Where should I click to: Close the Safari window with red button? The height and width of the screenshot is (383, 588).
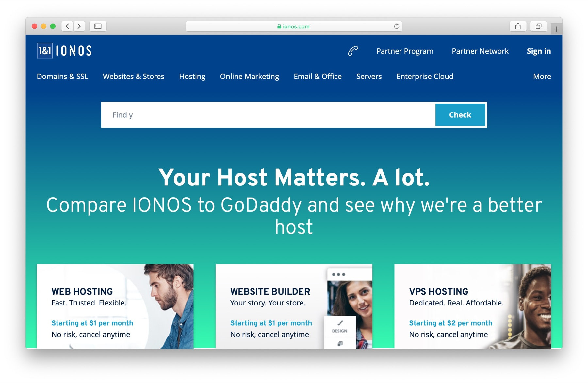34,26
